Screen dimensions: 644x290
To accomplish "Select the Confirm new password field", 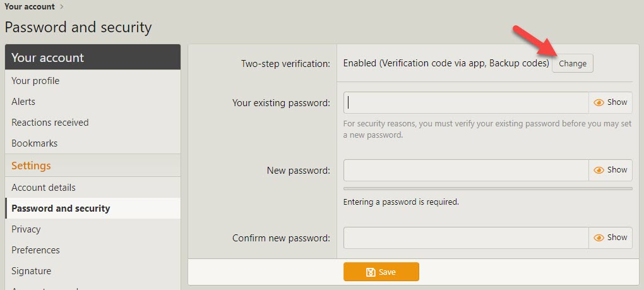I will point(466,238).
